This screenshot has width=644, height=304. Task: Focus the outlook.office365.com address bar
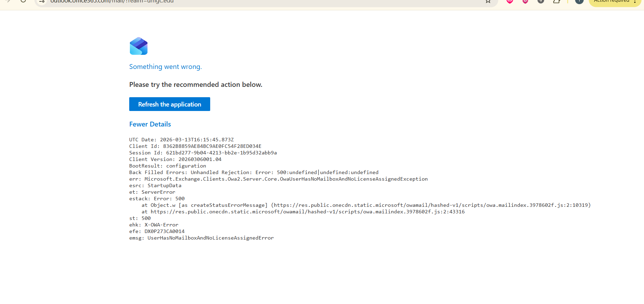coord(241,1)
